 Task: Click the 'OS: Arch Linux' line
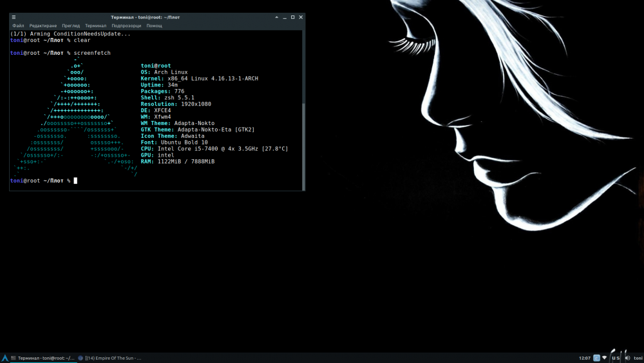[x=164, y=72]
